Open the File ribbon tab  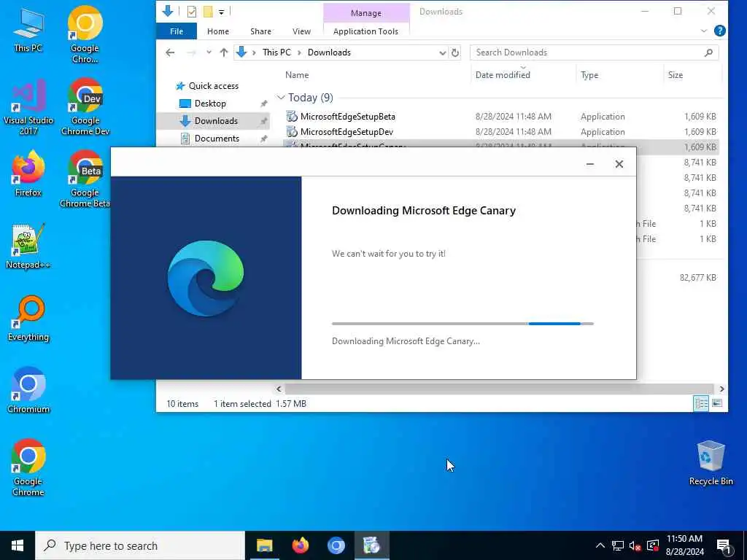click(x=177, y=31)
